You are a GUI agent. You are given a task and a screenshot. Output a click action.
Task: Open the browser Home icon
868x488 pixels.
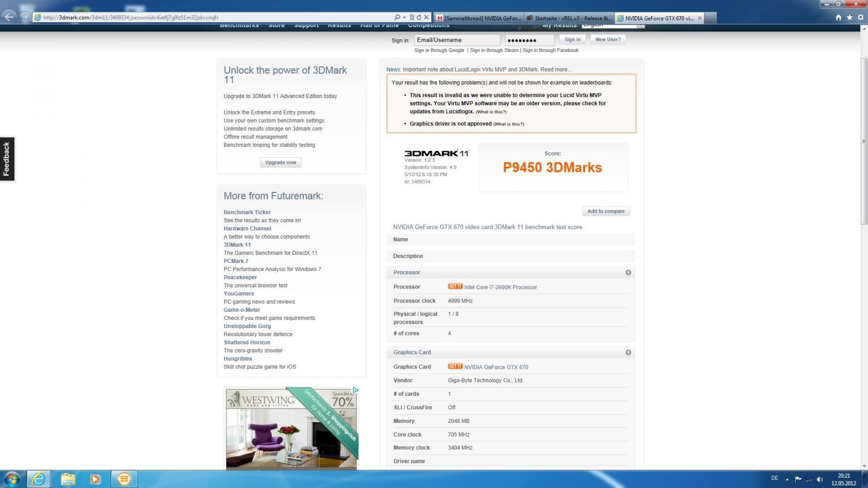point(838,17)
